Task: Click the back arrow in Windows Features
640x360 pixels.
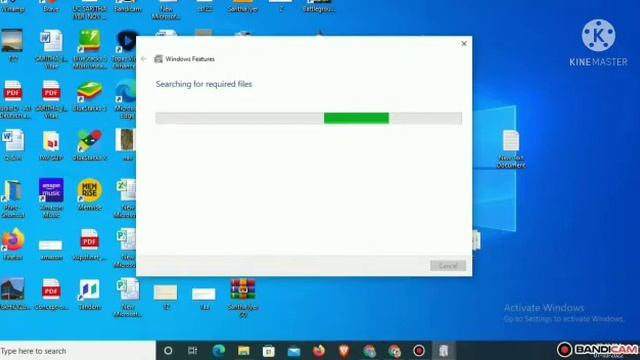Action: 144,59
